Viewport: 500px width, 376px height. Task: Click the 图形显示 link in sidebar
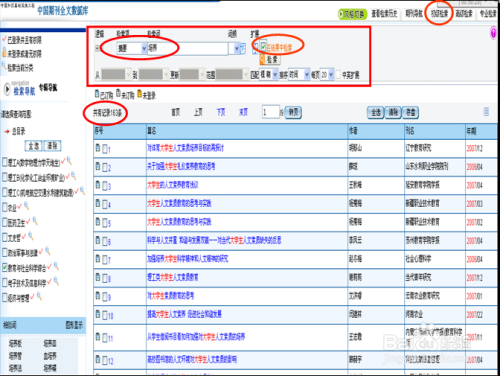point(74,325)
